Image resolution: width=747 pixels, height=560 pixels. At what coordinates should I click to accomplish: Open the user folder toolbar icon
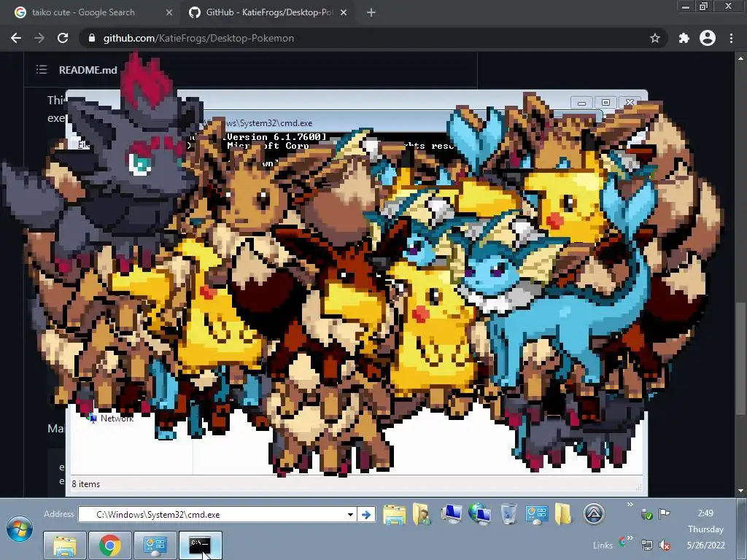coord(422,514)
